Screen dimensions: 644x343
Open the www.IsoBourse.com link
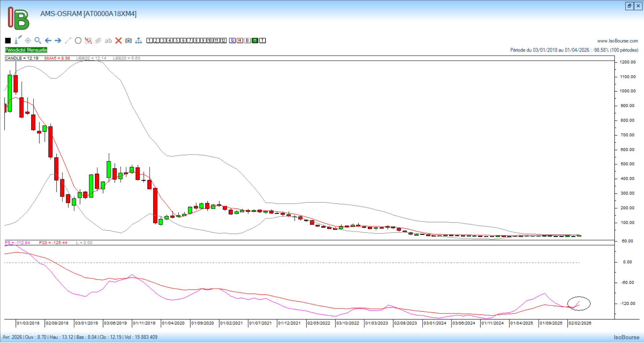tap(618, 41)
